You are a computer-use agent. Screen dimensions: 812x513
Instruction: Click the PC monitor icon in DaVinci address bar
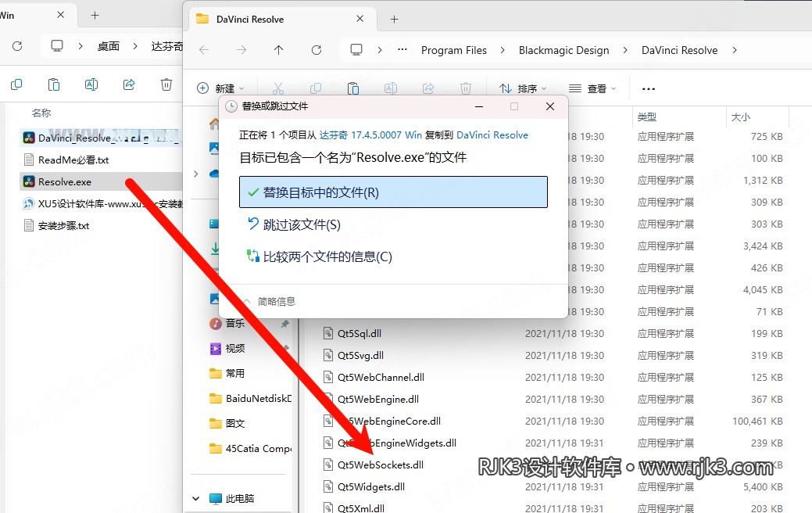pyautogui.click(x=356, y=50)
